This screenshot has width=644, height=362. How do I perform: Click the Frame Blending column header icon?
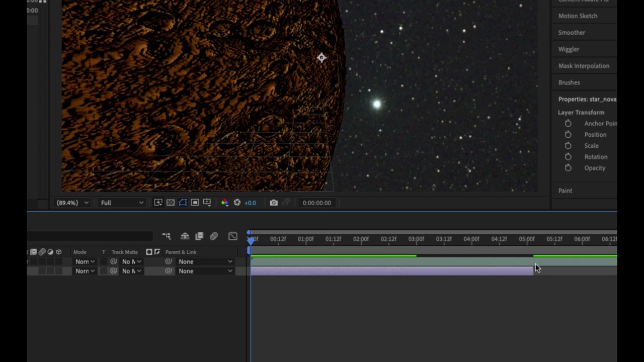coord(34,252)
